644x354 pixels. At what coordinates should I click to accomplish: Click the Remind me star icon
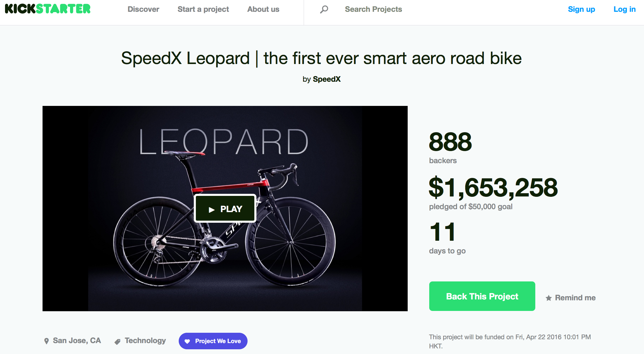[549, 298]
